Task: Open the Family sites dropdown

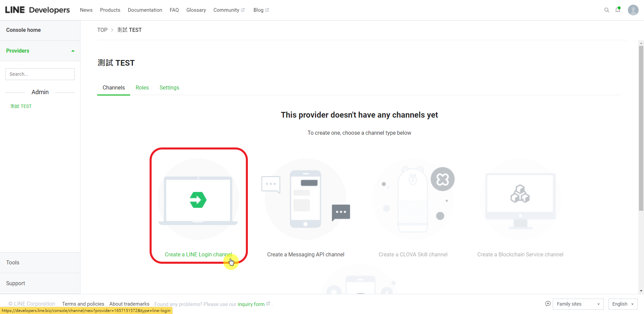Action: coord(578,304)
